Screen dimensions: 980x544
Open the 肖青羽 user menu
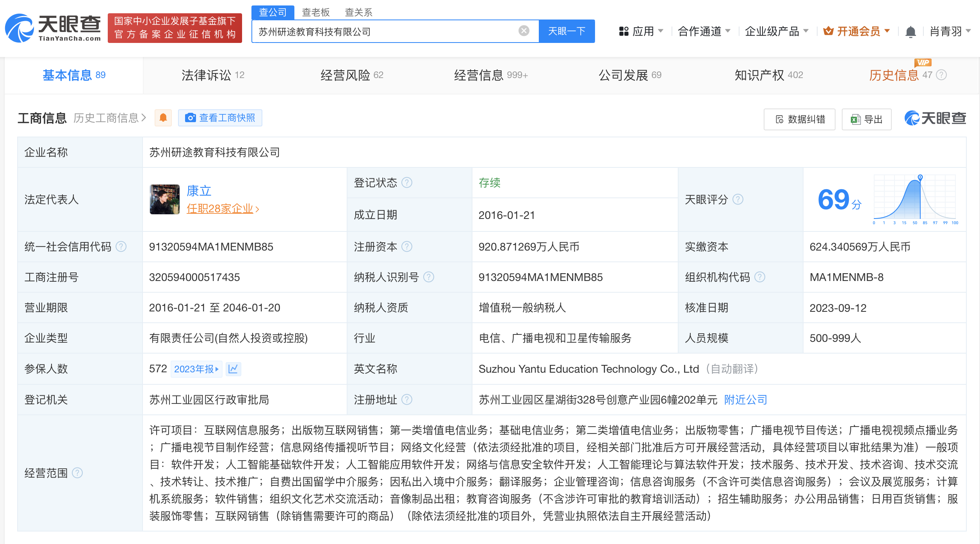[x=950, y=31]
